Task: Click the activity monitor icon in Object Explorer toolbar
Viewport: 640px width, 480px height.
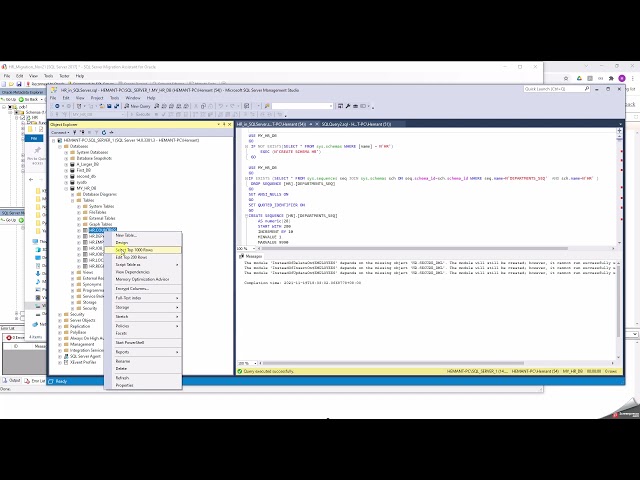Action: (111, 132)
